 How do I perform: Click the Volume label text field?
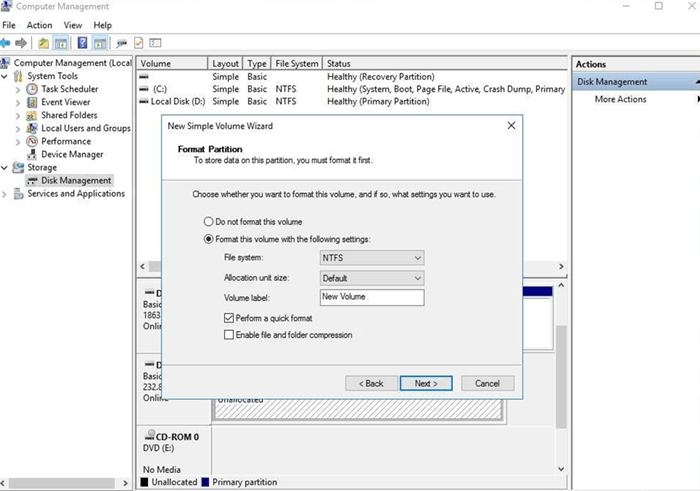[372, 297]
